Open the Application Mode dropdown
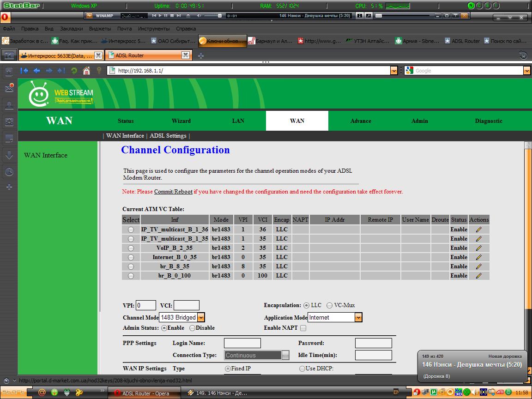Screen dimensions: 532x399 pos(358,318)
